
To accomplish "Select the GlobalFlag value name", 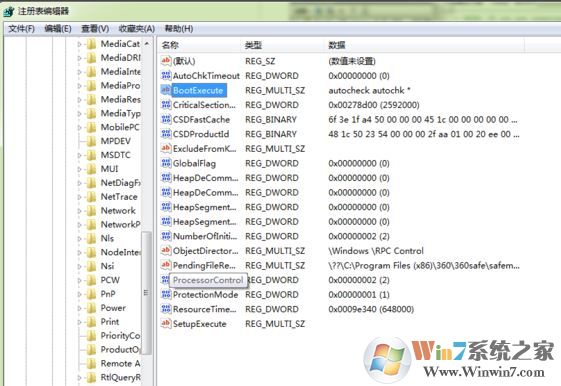I will click(194, 163).
